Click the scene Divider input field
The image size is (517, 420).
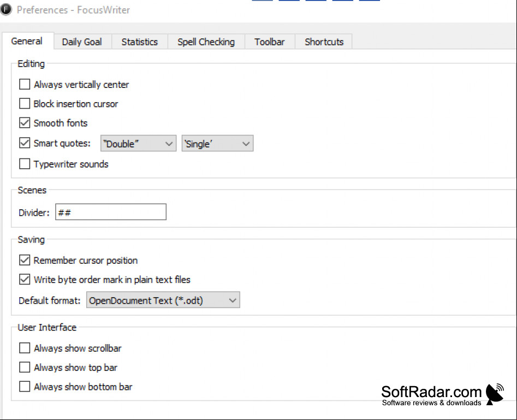(111, 212)
